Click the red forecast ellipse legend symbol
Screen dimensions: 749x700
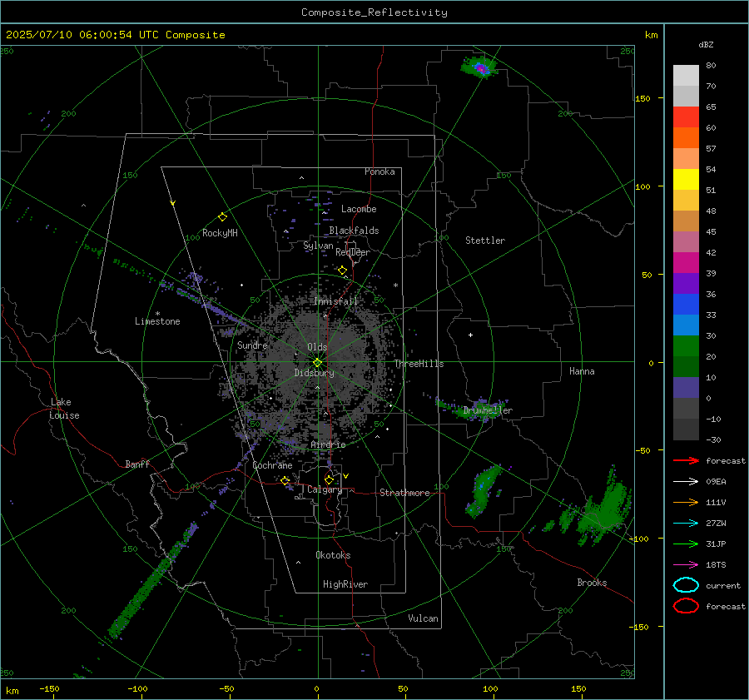[686, 606]
